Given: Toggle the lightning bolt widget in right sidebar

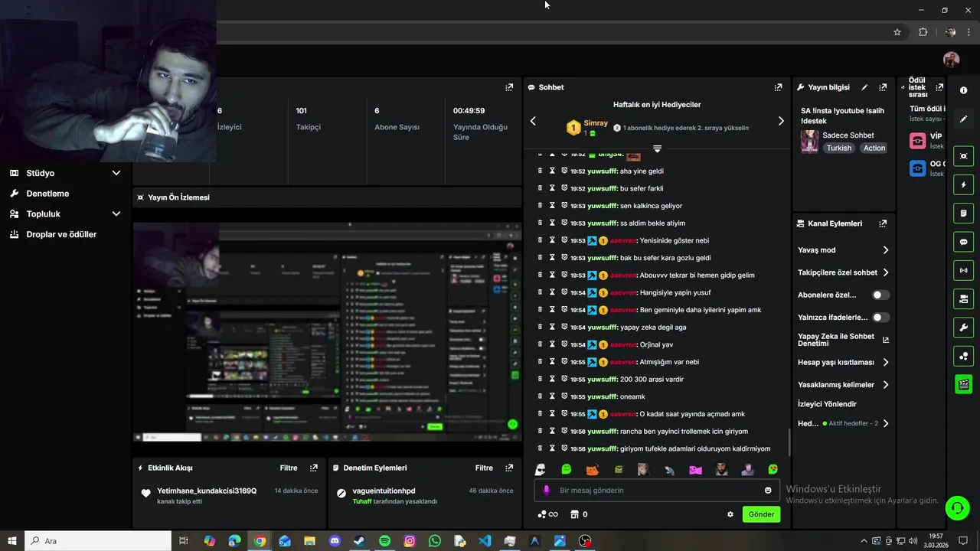Looking at the screenshot, I should tap(964, 184).
